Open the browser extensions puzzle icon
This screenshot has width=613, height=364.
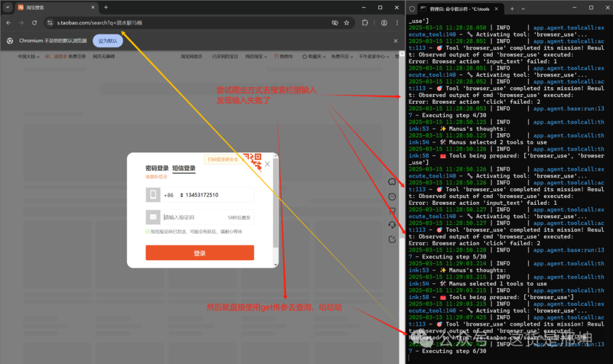coord(365,23)
